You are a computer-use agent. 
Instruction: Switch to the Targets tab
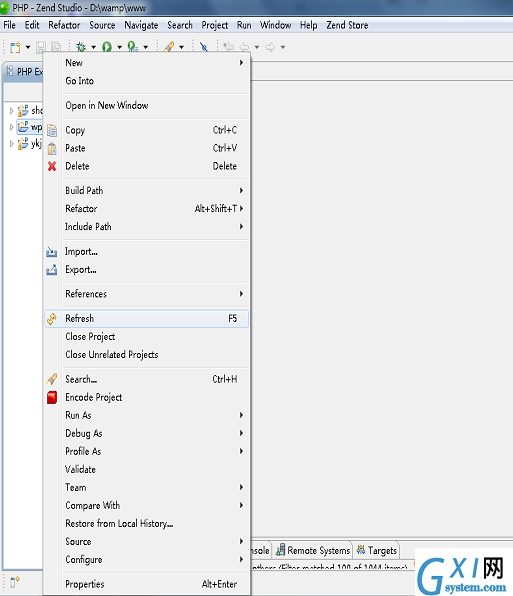coord(377,550)
